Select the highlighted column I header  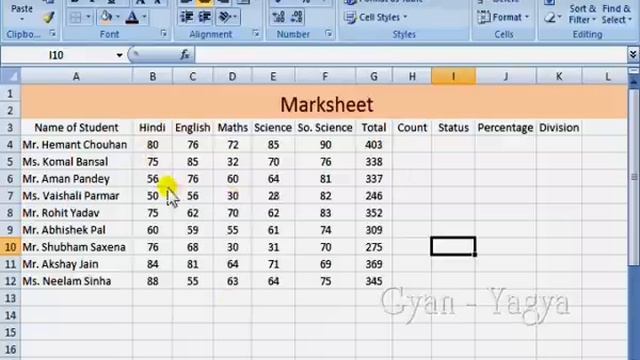coord(453,76)
